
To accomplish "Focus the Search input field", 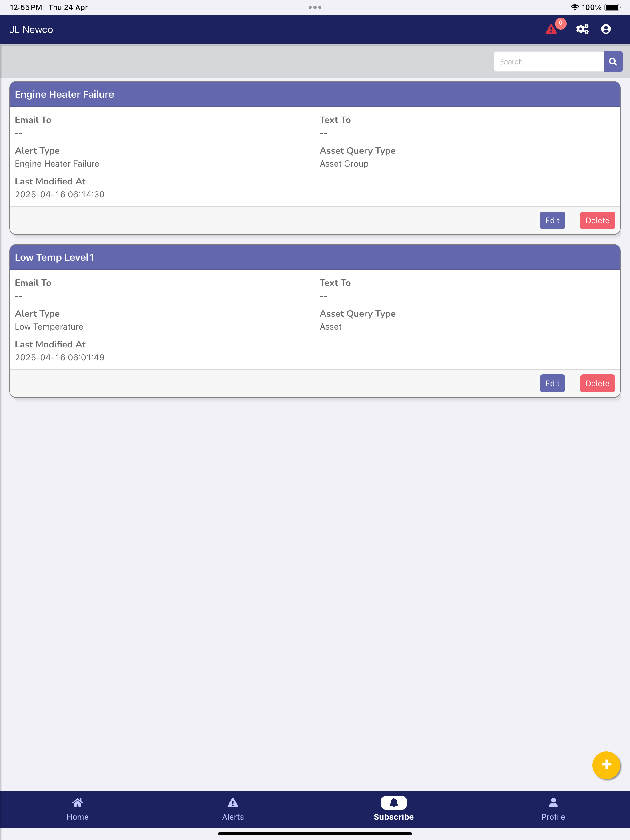I will [x=549, y=61].
